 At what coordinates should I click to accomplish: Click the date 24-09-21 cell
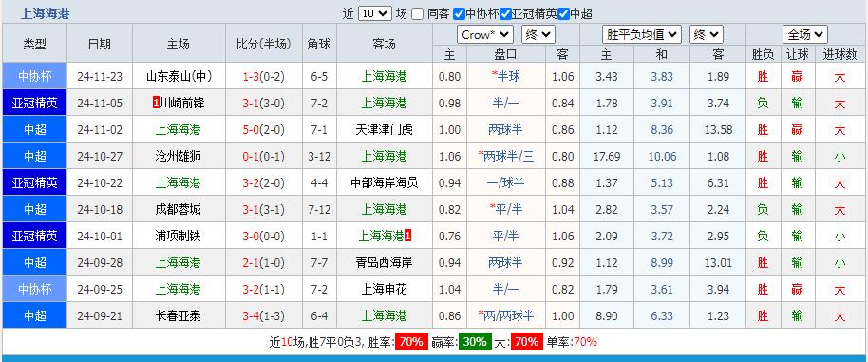pos(99,315)
